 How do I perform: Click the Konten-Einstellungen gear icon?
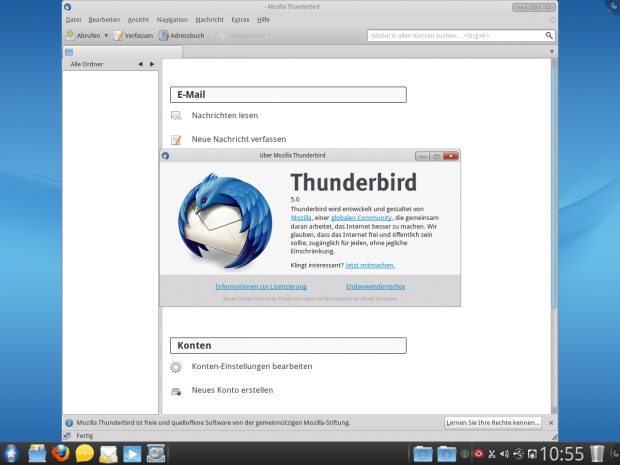(176, 367)
